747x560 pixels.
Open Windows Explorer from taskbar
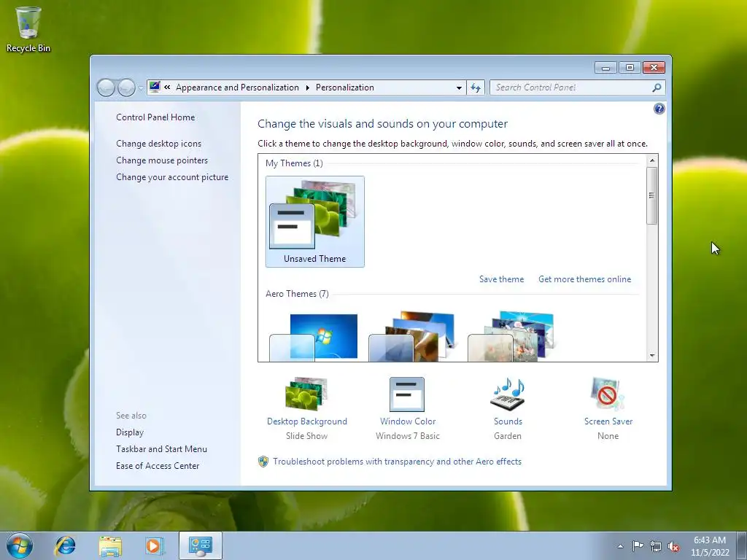coord(109,545)
